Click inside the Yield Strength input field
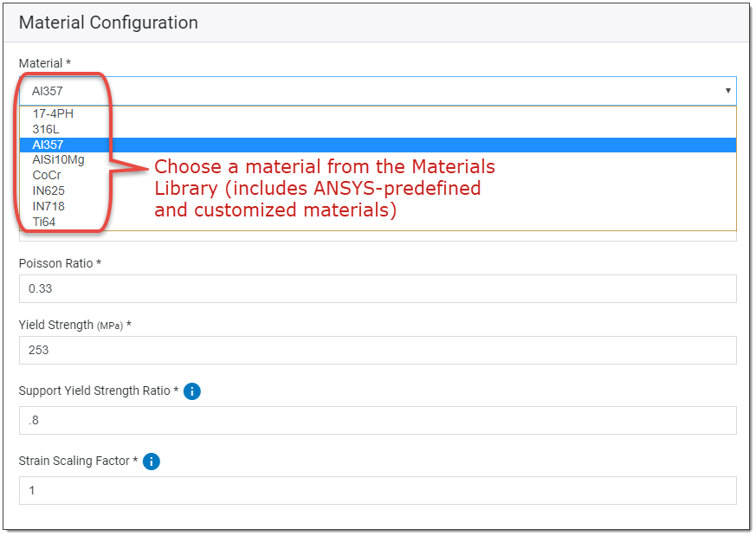This screenshot has height=536, width=756. tap(372, 350)
